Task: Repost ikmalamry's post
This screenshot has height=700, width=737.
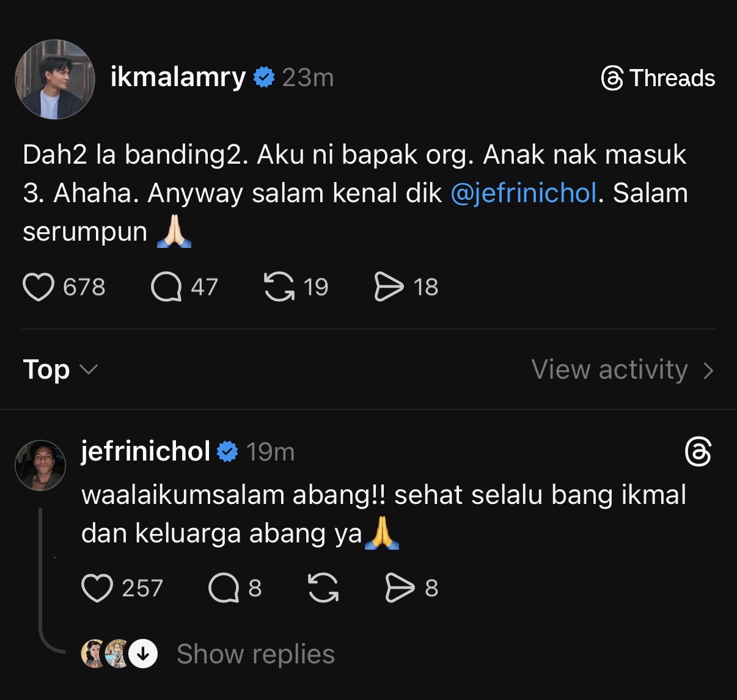Action: click(279, 287)
